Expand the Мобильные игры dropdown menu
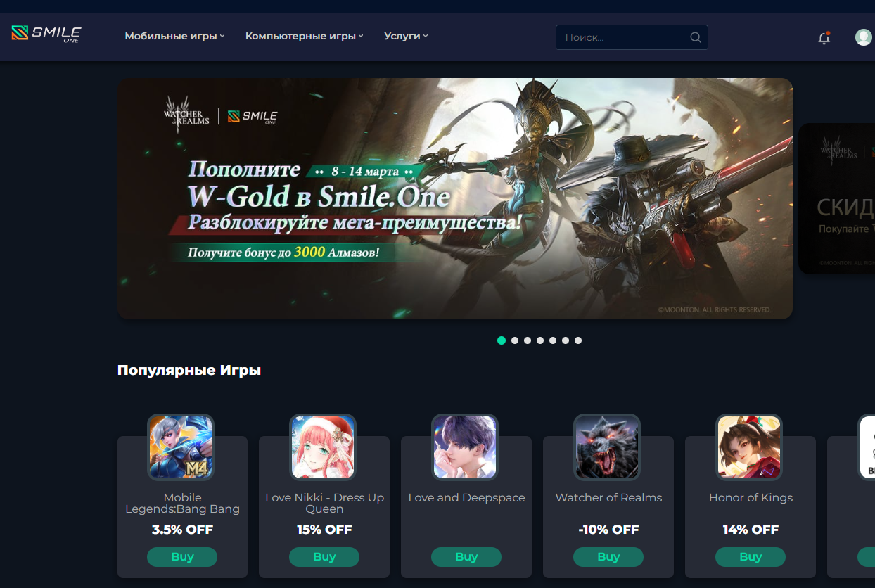Screen dimensions: 875x588 click(174, 36)
